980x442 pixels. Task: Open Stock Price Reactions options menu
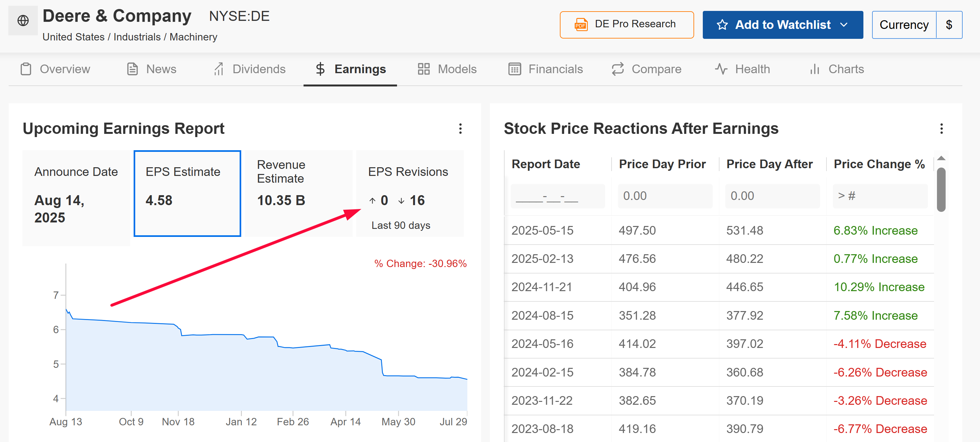pyautogui.click(x=941, y=128)
